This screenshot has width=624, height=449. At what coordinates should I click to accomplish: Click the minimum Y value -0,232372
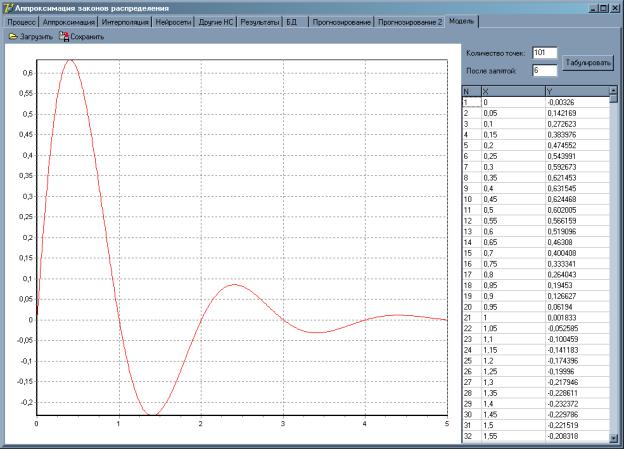coord(577,404)
